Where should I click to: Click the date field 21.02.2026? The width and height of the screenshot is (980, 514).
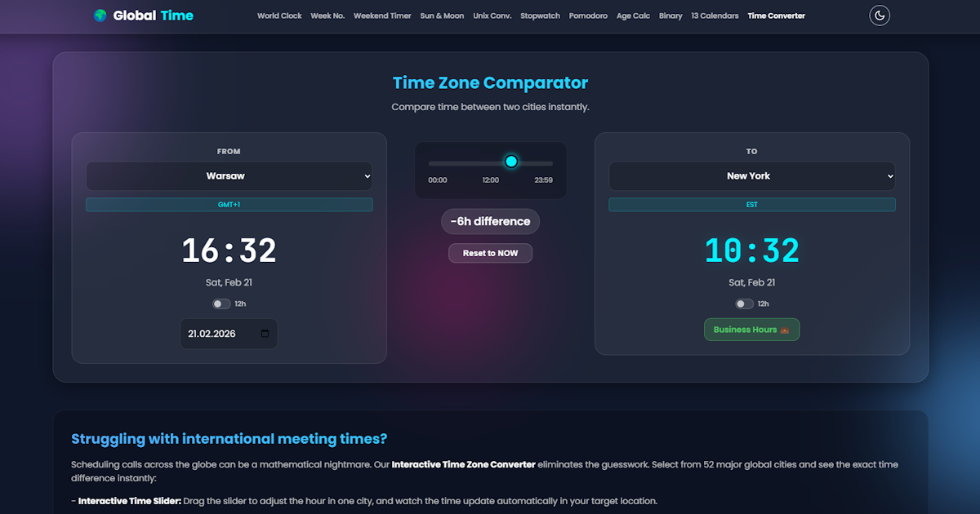pyautogui.click(x=229, y=334)
